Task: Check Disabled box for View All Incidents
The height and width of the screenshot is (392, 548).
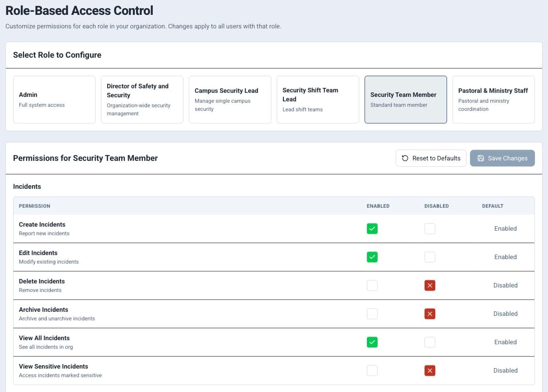Action: tap(430, 342)
